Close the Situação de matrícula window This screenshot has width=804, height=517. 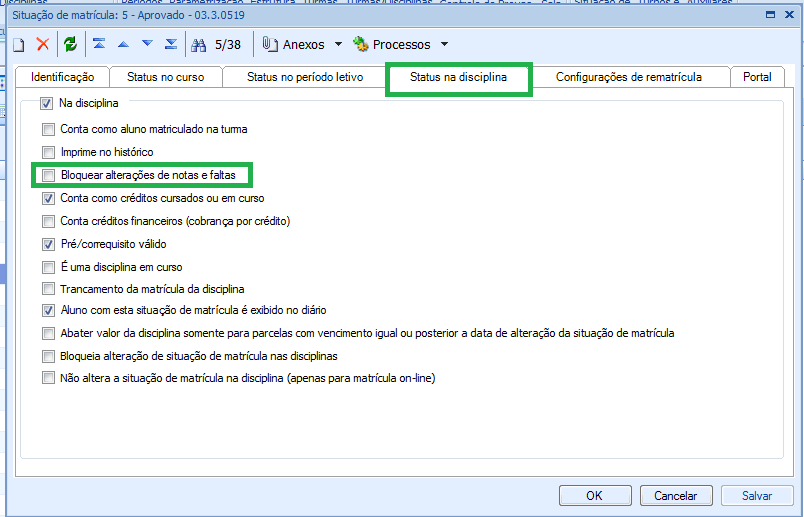(790, 15)
